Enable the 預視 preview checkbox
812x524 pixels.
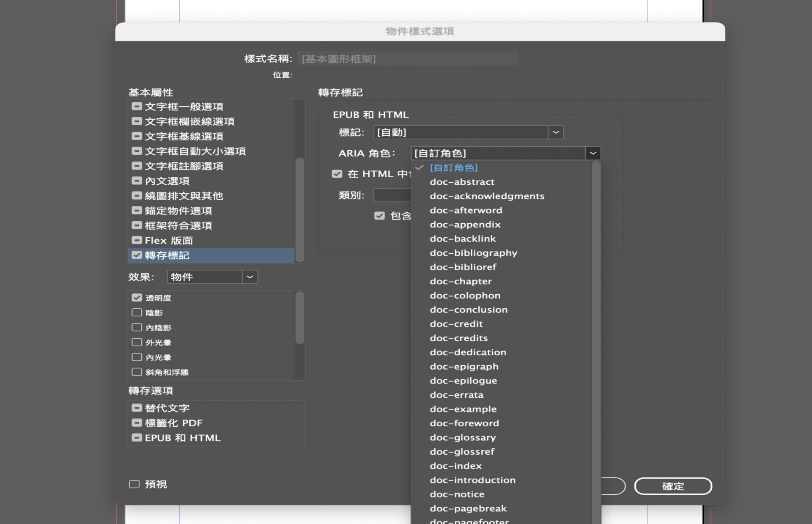(x=134, y=484)
